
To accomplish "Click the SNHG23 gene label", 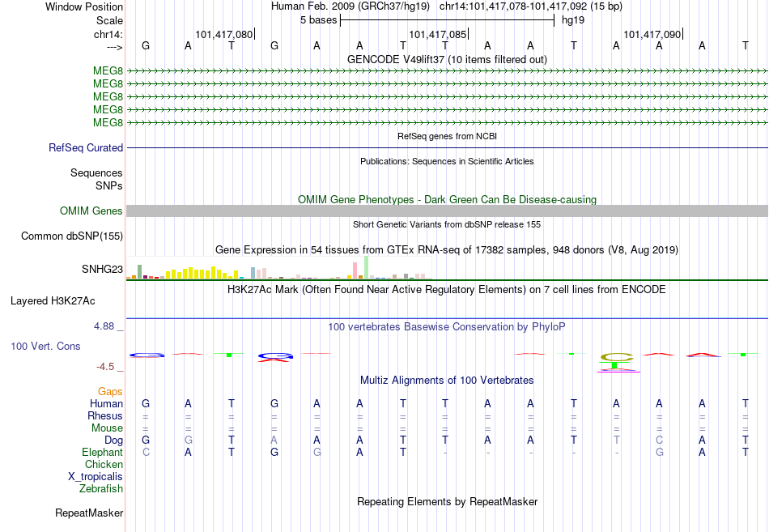I will tap(103, 269).
